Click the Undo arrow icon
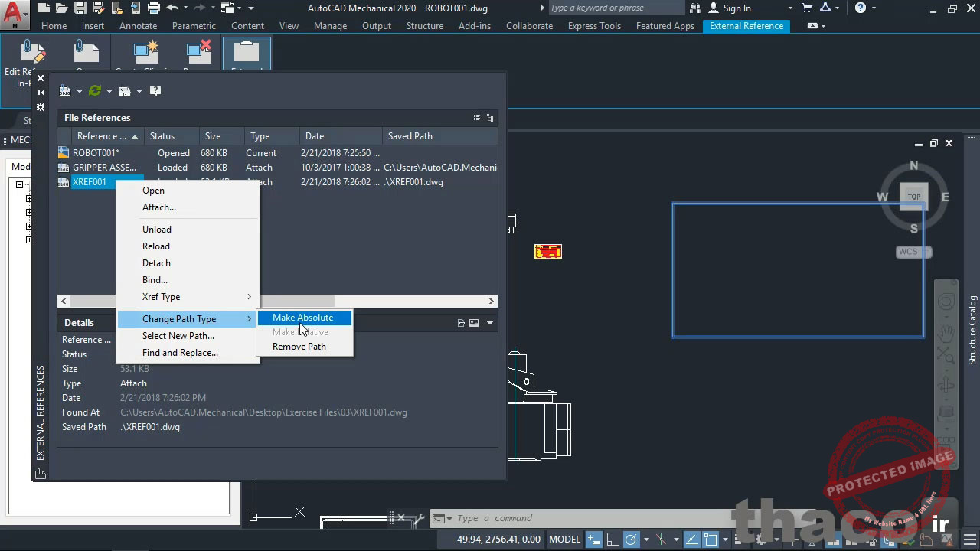This screenshot has height=551, width=980. point(172,8)
